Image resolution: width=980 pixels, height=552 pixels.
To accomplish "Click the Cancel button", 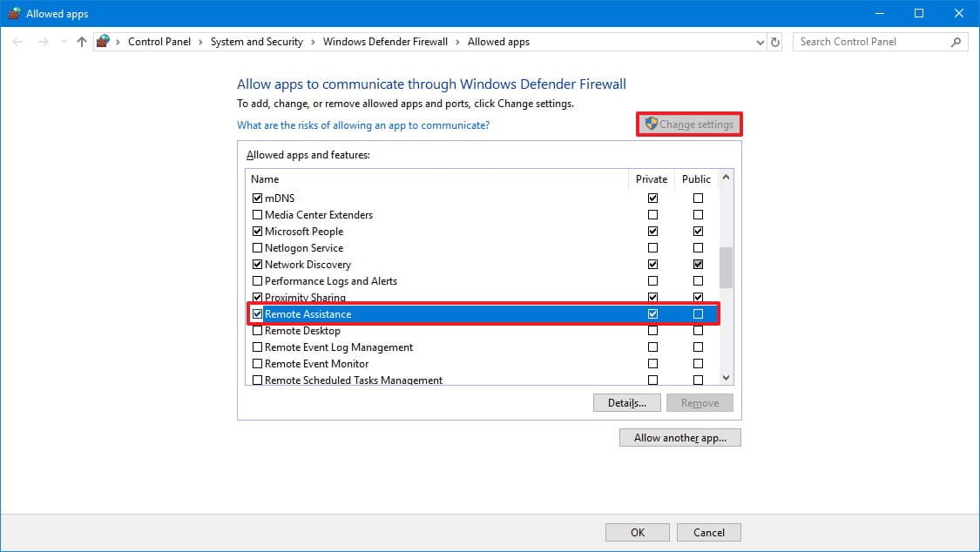I will [709, 533].
